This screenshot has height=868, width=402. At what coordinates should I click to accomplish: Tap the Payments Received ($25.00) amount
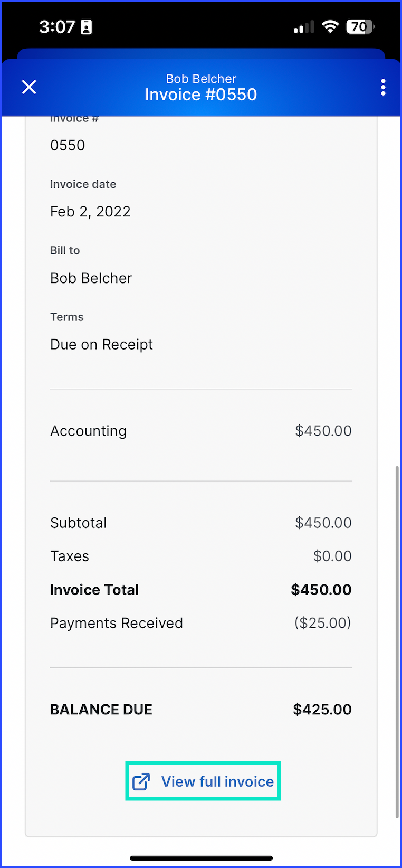point(323,623)
